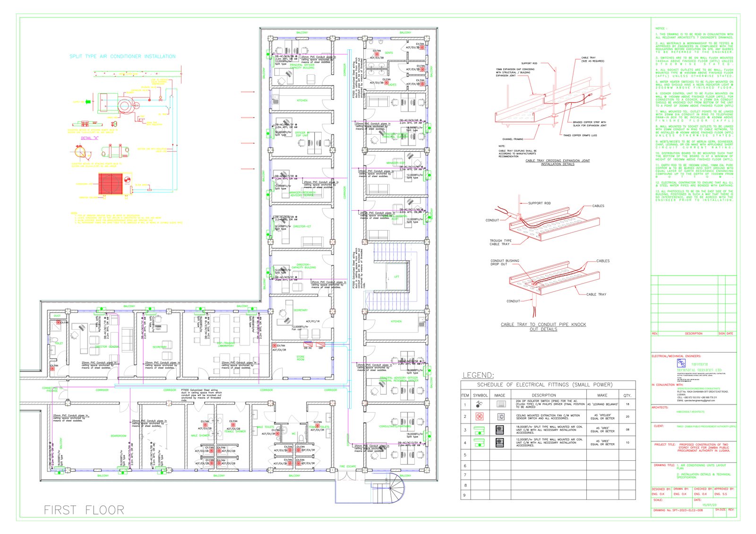
Task: Click the Cable Tray Crossing Expansion Joint caption
Action: 558,161
